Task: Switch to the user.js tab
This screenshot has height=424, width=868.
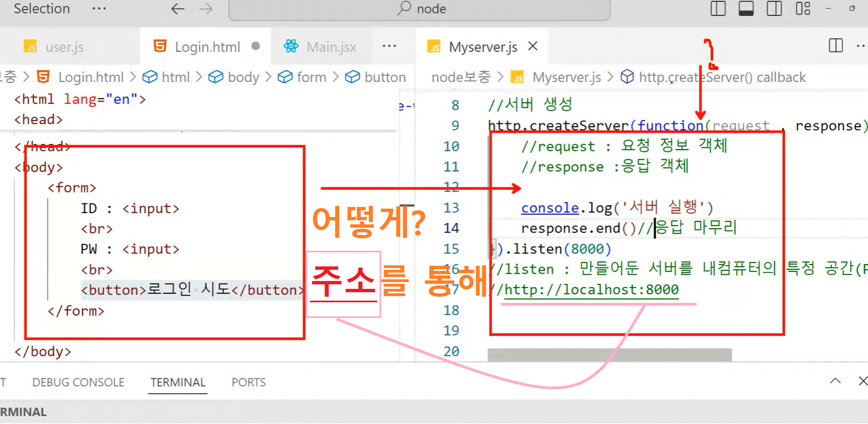Action: pos(54,47)
